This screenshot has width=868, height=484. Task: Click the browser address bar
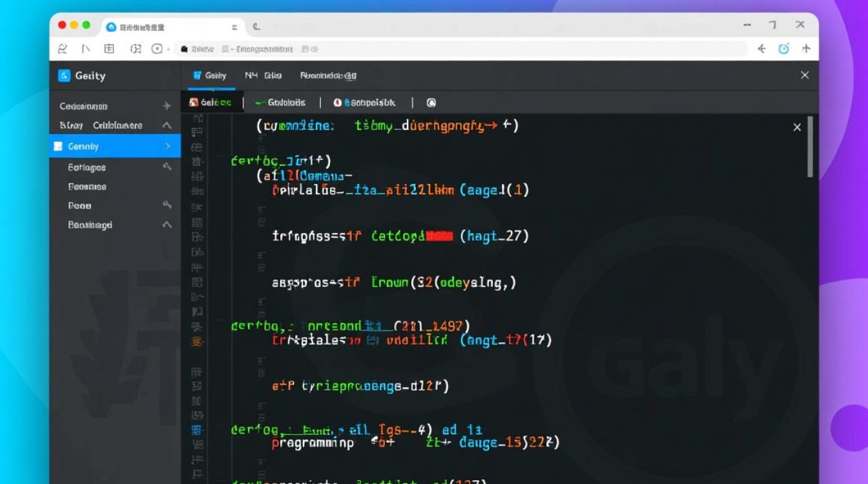coord(461,49)
